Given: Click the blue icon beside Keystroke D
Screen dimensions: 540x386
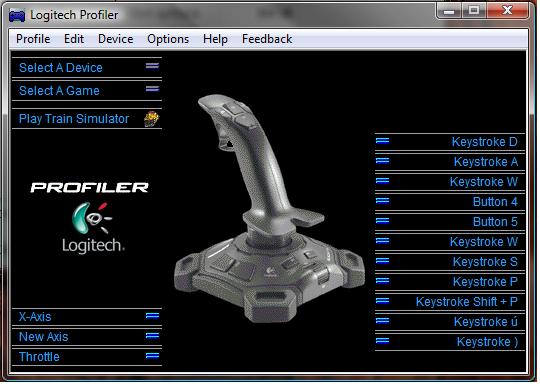Looking at the screenshot, I should pyautogui.click(x=382, y=140).
